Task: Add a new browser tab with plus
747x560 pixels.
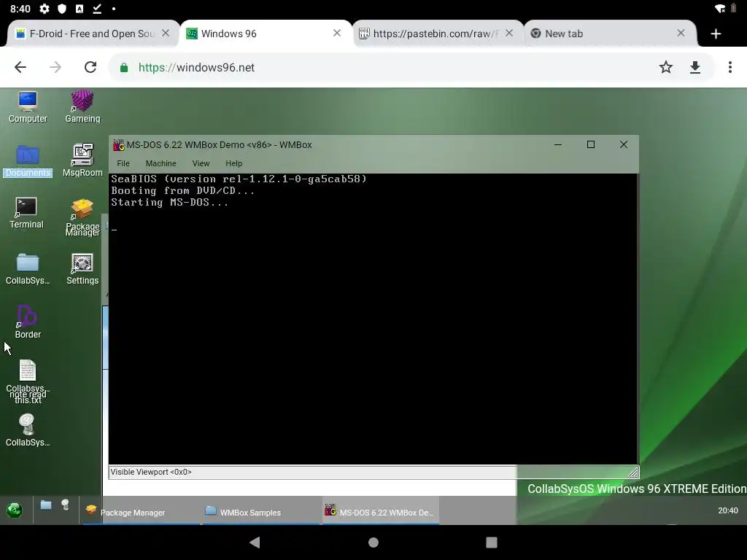Action: [716, 34]
